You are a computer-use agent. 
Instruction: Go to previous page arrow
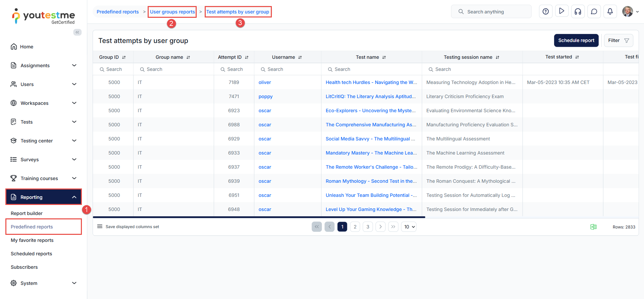330,227
